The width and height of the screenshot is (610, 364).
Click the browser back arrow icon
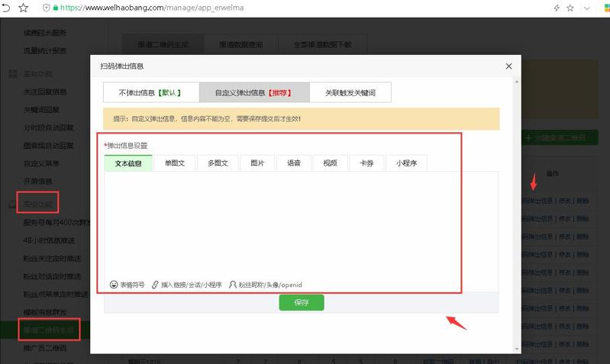point(5,8)
